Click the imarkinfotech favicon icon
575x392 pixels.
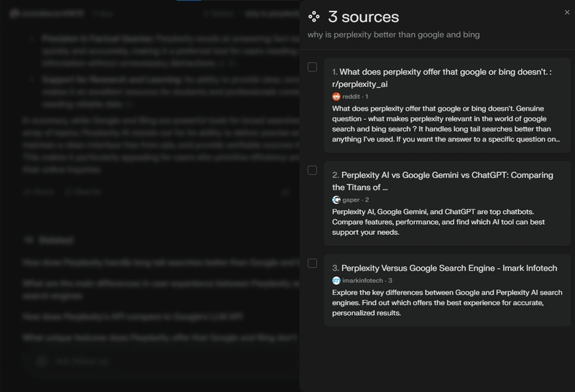[336, 281]
